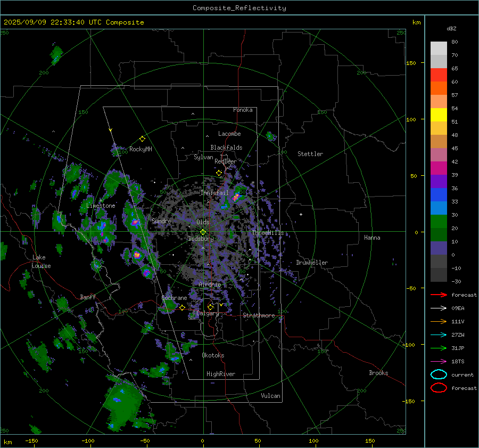The image size is (479, 448).
Task: Click the Airdrie label
Action: point(210,284)
